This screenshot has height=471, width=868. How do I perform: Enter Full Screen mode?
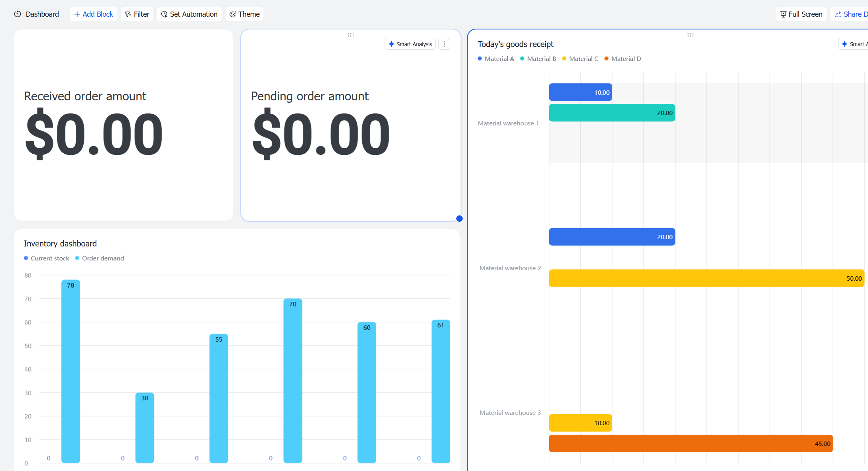tap(801, 14)
